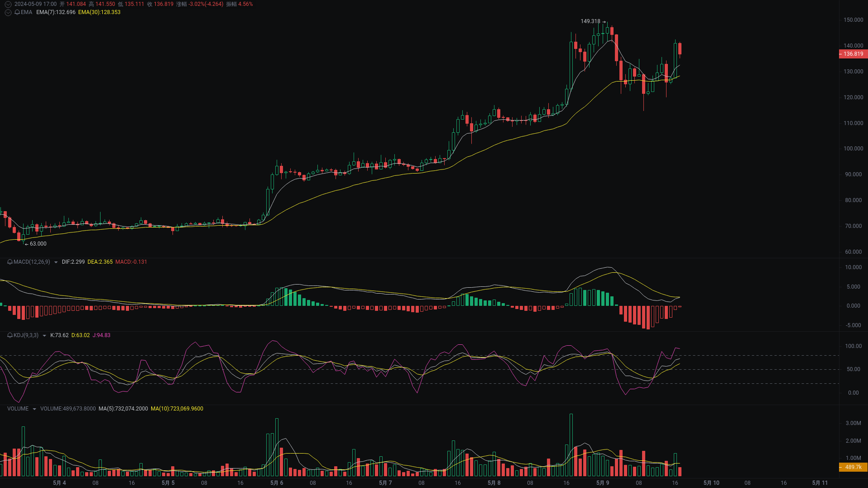The width and height of the screenshot is (868, 488).
Task: Open the KDJ indicator dropdown
Action: 44,335
